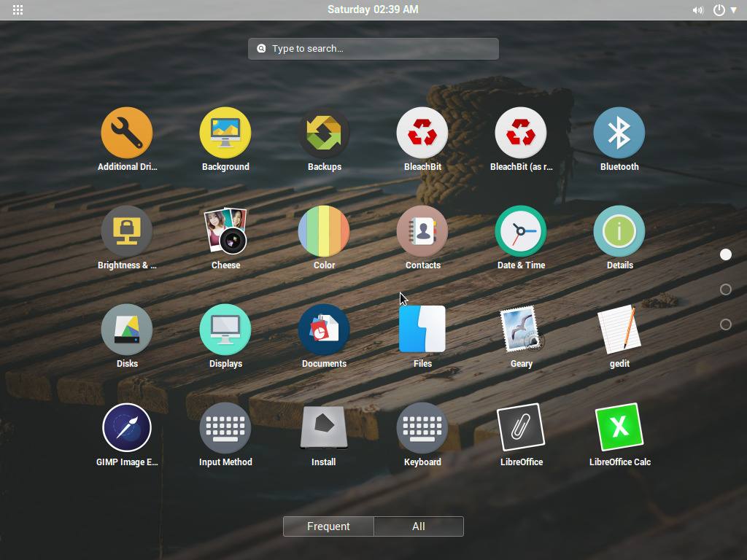747x560 pixels.
Task: Click the Type to search field
Action: [373, 48]
